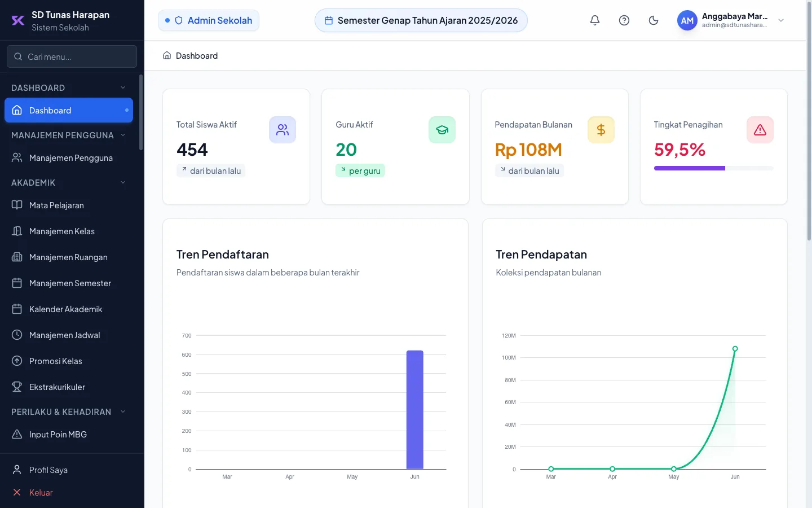Click the Pendapatan Bulanan dollar icon

click(601, 130)
